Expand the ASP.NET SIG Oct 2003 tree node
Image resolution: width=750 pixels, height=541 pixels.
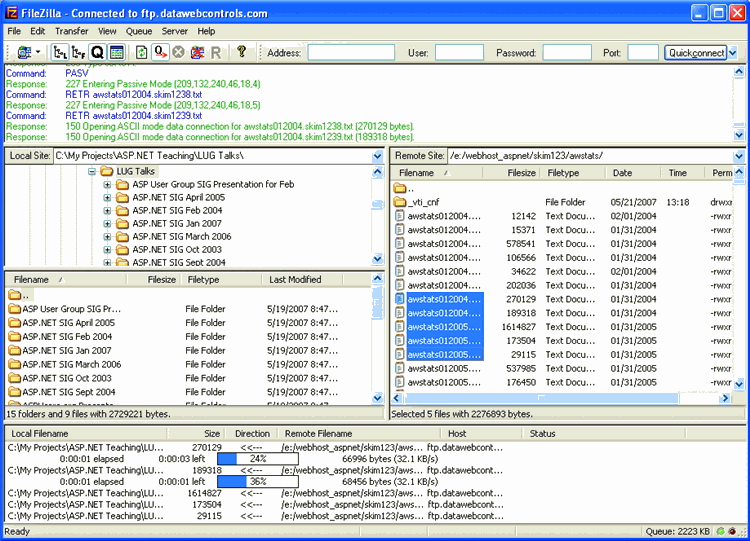(x=107, y=249)
